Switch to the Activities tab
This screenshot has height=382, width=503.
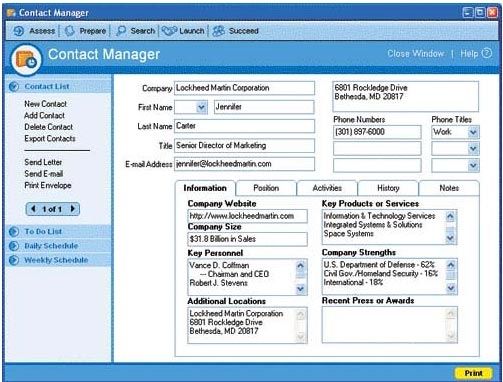pyautogui.click(x=327, y=188)
